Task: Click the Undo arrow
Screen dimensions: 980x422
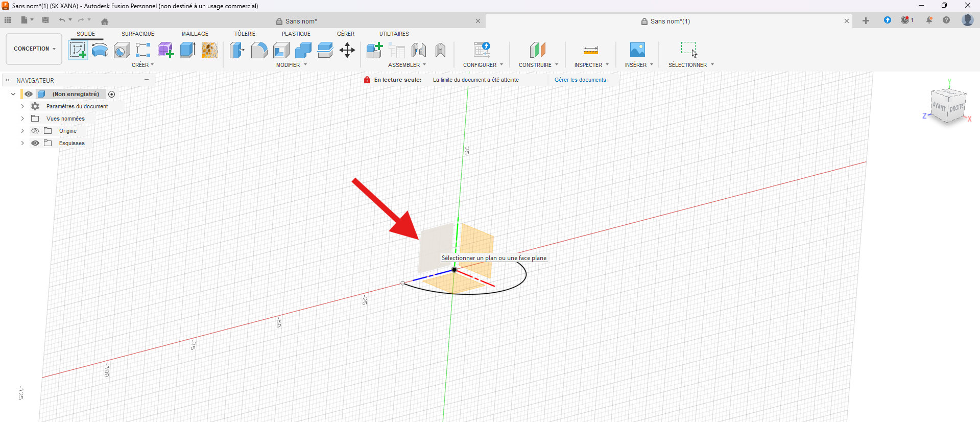Action: [62, 20]
